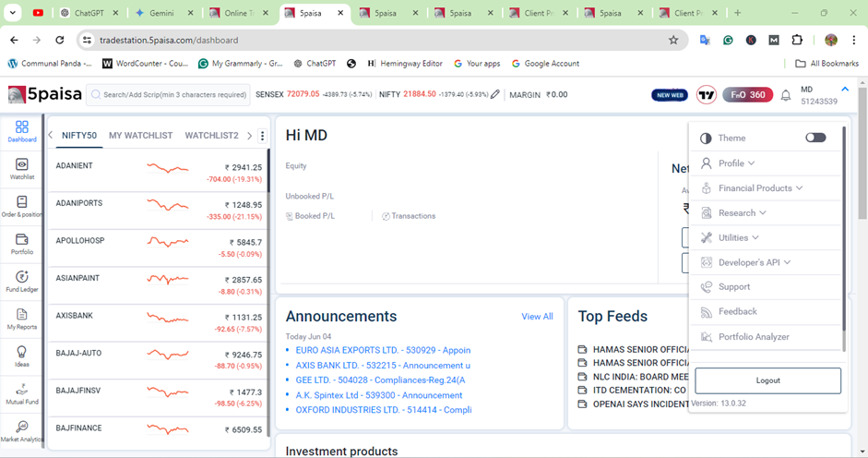
Task: Open the first Client Pr browser tab
Action: point(539,13)
